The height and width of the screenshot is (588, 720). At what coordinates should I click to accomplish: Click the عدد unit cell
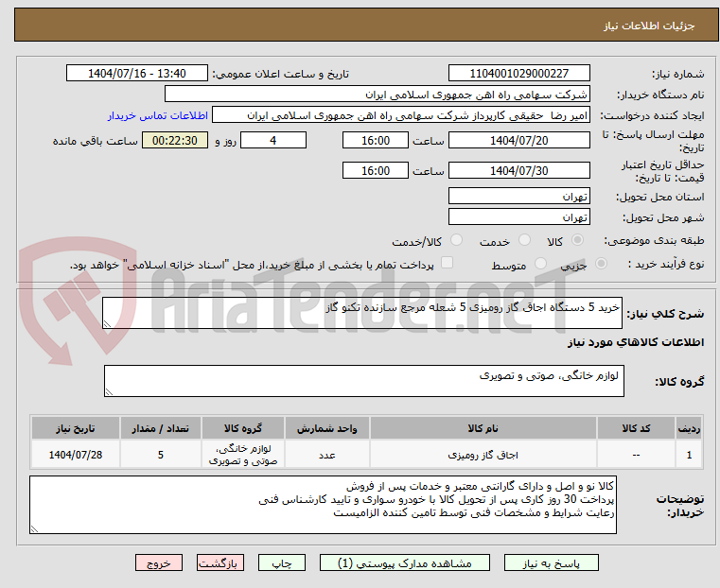pos(327,455)
